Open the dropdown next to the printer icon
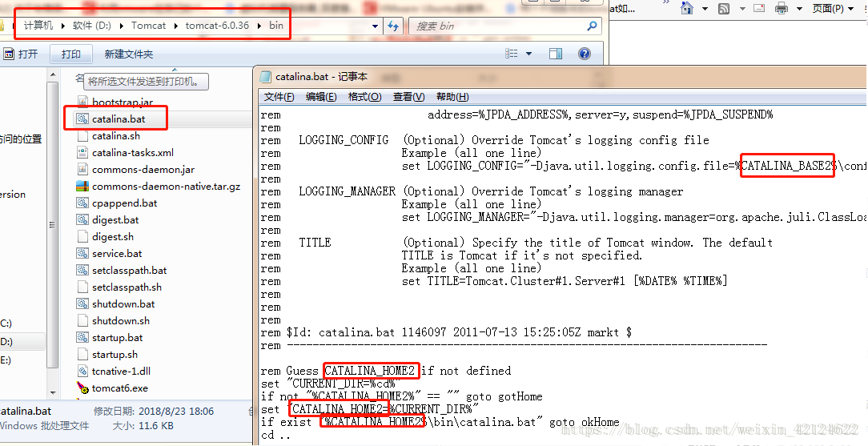Image resolution: width=868 pixels, height=446 pixels. [x=799, y=9]
